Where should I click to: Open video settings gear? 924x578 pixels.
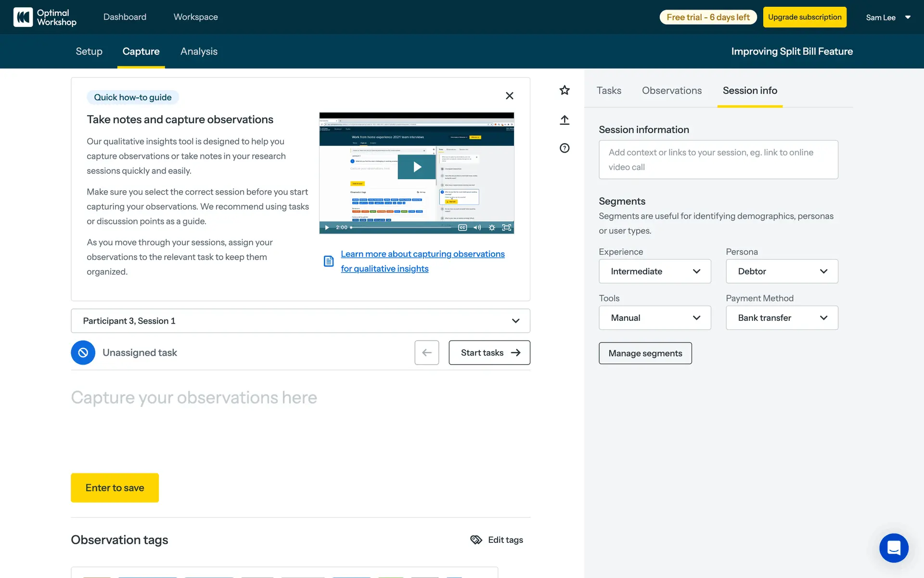492,227
